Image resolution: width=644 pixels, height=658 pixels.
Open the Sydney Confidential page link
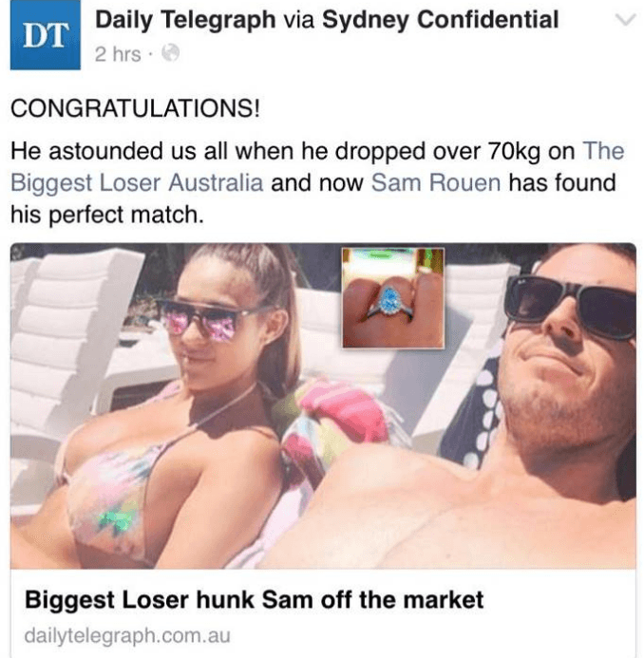[x=440, y=20]
